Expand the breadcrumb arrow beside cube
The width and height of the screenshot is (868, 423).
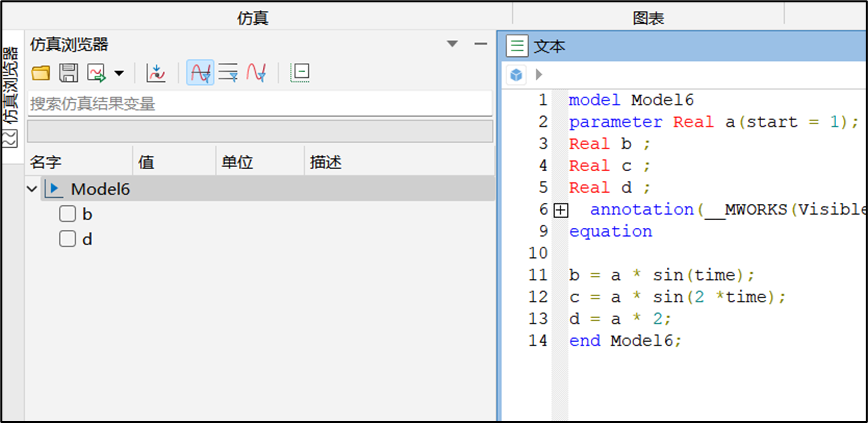click(x=539, y=74)
